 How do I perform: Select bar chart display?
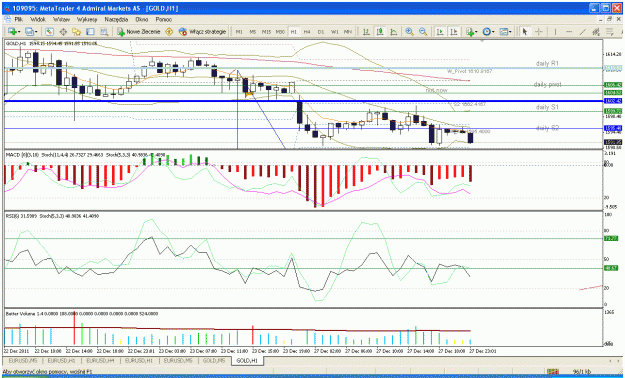(366, 32)
